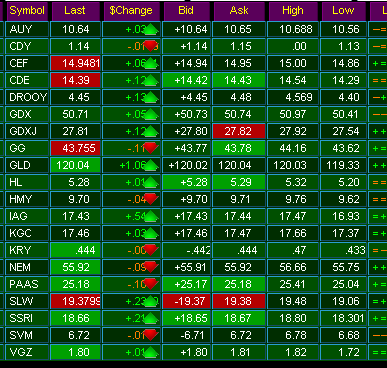Click the red Last price 14.9481
Image resolution: width=387 pixels, height=368 pixels.
coord(76,63)
